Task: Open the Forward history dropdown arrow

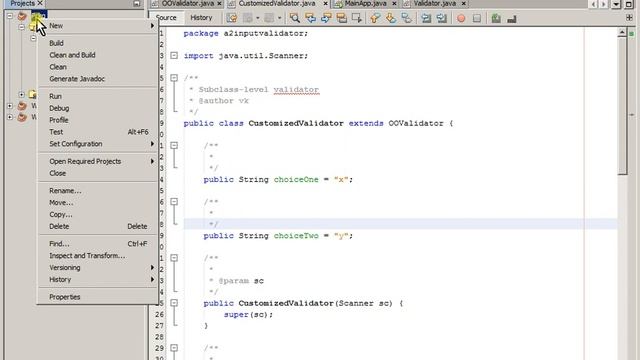Action: [279, 18]
